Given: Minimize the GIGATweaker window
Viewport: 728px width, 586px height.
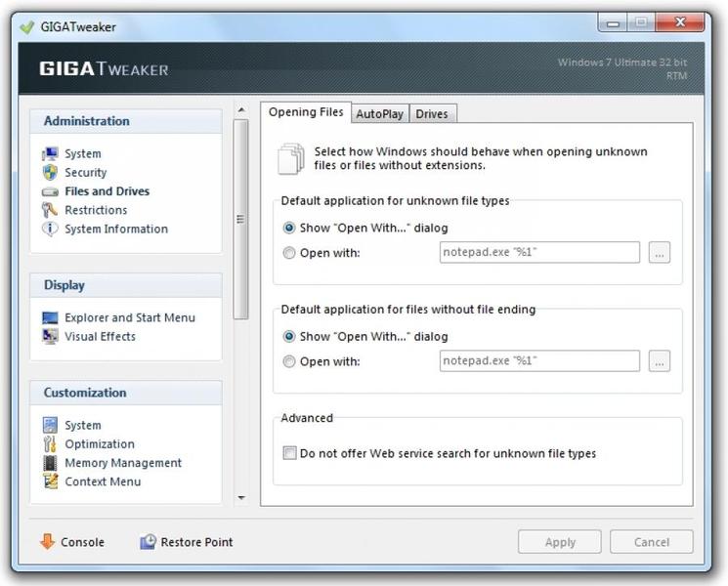Looking at the screenshot, I should 613,22.
